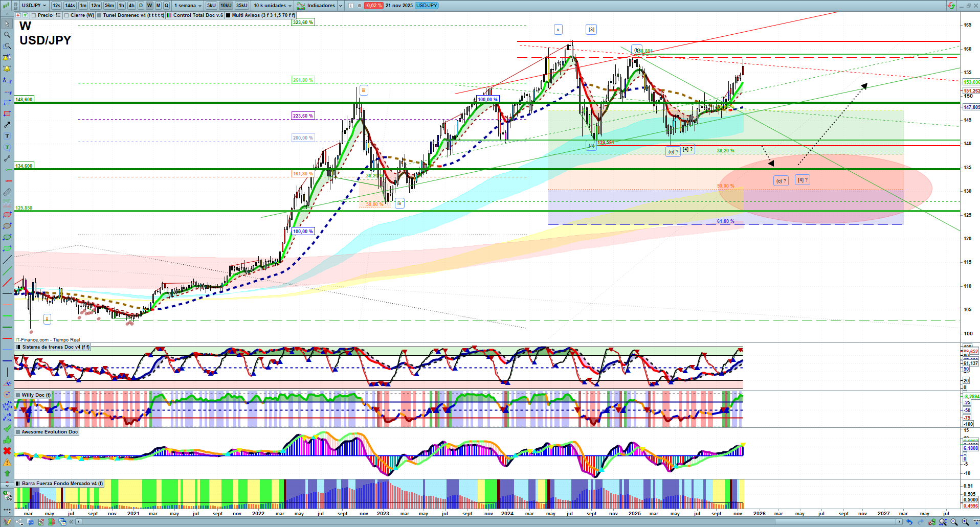Viewport: 980px width, 527px height.
Task: Select the cursor pointer tool
Action: coord(7,24)
